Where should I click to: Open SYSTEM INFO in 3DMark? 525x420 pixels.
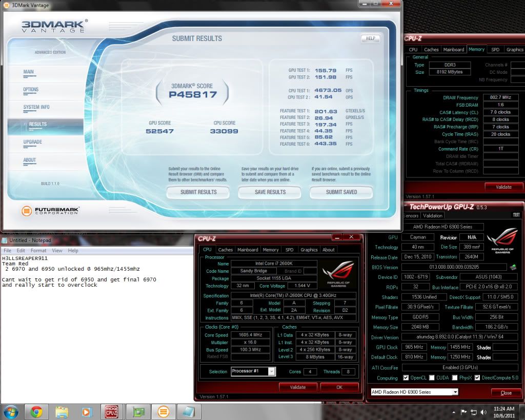pos(36,107)
